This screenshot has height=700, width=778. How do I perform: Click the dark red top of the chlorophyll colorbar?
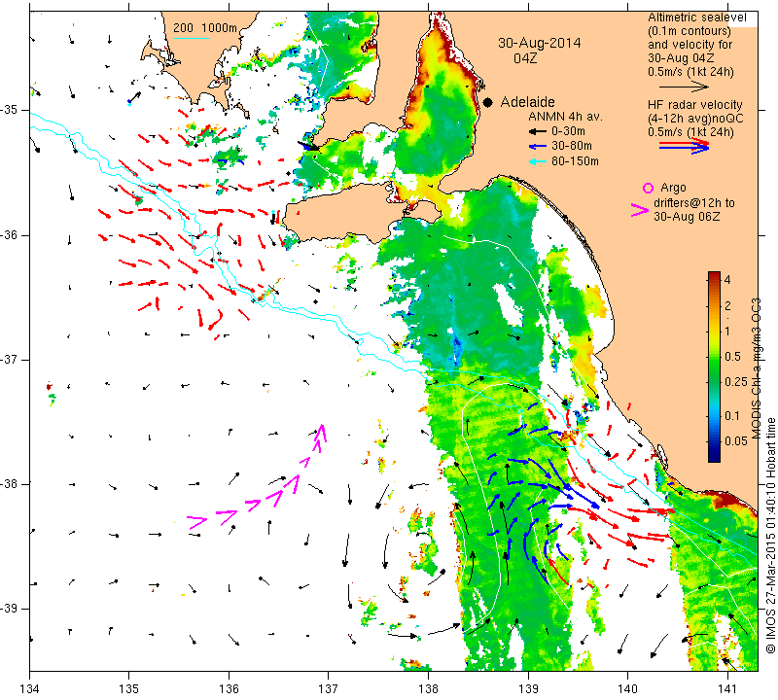click(714, 274)
